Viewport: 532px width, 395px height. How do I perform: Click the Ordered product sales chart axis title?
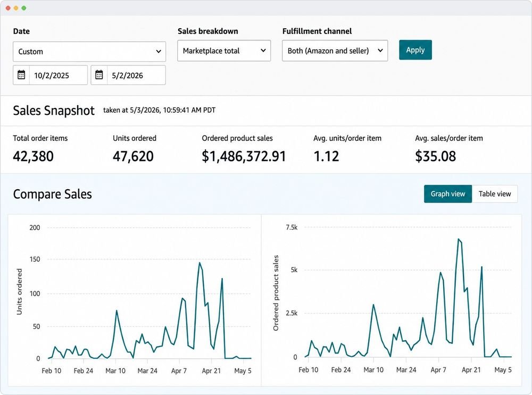coord(276,293)
